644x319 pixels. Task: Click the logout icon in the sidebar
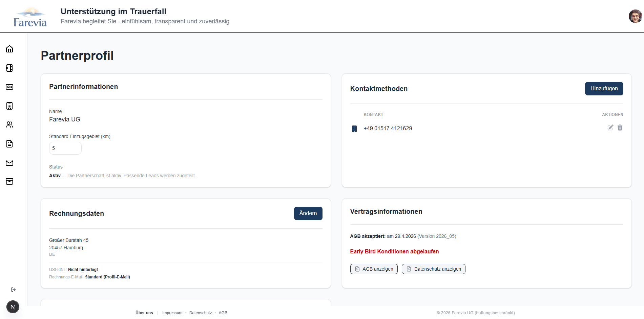pyautogui.click(x=13, y=290)
